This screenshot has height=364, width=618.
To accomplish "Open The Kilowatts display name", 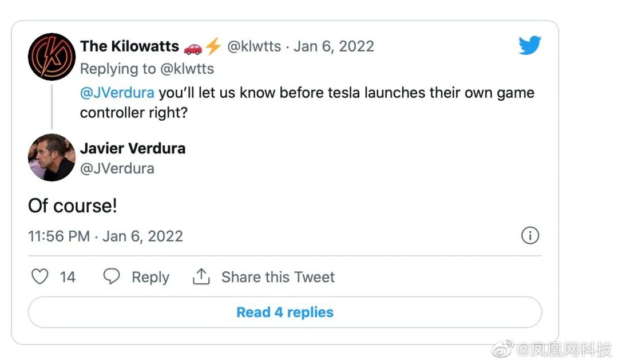I will (x=130, y=46).
